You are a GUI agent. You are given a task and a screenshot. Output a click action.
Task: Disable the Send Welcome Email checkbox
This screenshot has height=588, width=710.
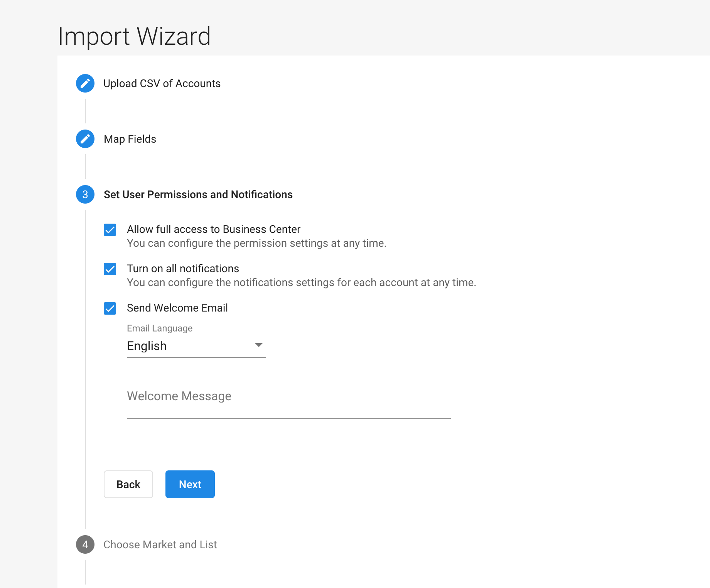pyautogui.click(x=110, y=308)
